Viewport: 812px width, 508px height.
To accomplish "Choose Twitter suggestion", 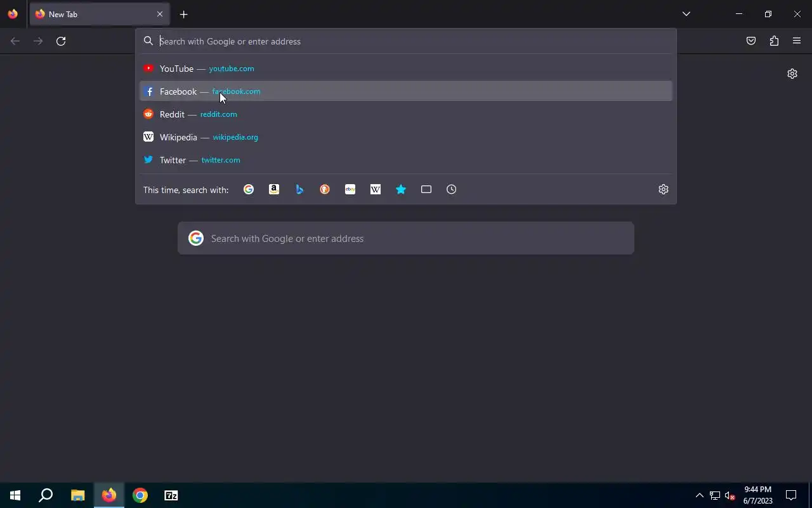I will pos(406,160).
